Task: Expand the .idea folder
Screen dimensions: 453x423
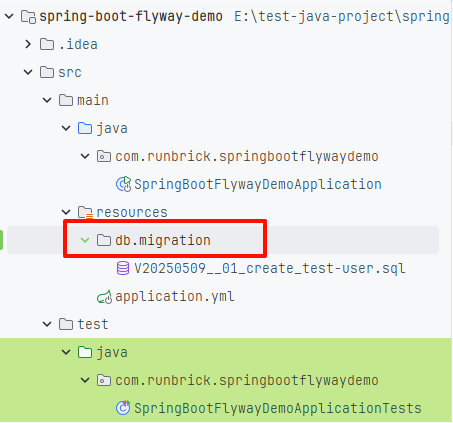Action: click(28, 44)
